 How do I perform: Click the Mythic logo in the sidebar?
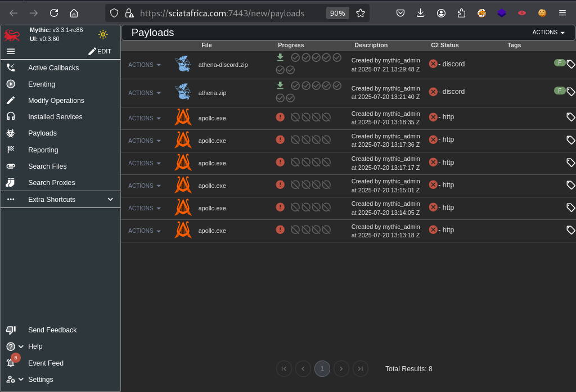[12, 35]
